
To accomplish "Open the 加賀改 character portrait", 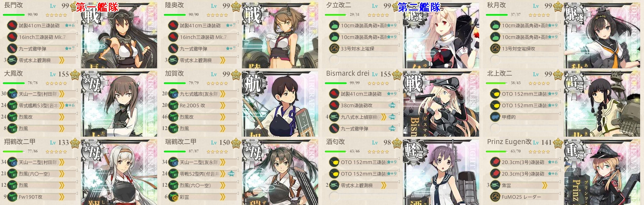I will pyautogui.click(x=280, y=104).
